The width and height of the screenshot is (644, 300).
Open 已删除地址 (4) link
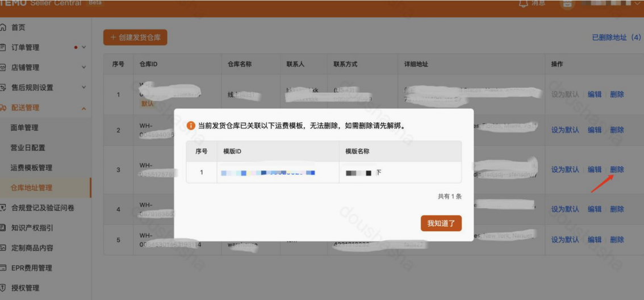point(616,37)
